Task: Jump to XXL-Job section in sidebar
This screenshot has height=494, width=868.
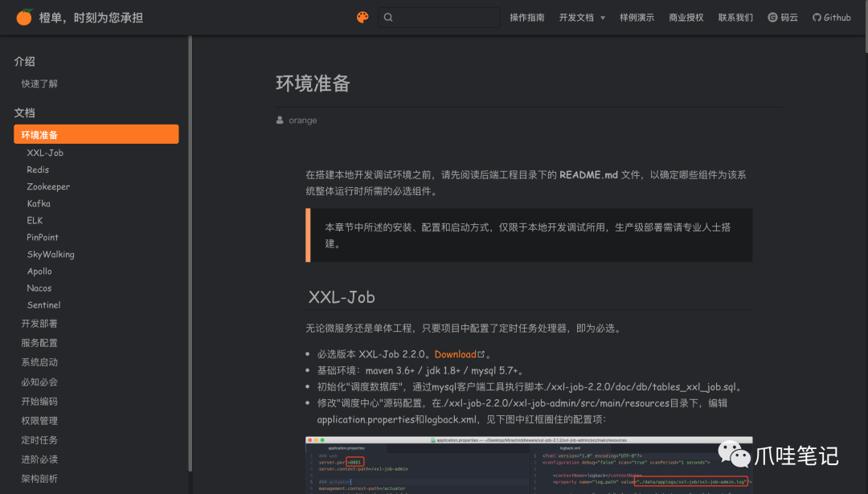Action: click(x=45, y=153)
